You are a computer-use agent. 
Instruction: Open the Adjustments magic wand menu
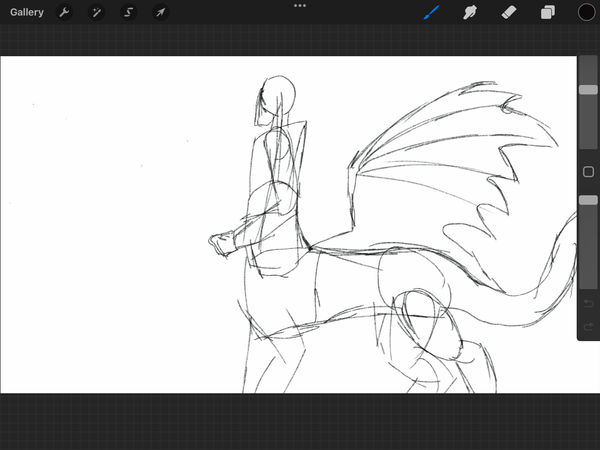tap(96, 12)
